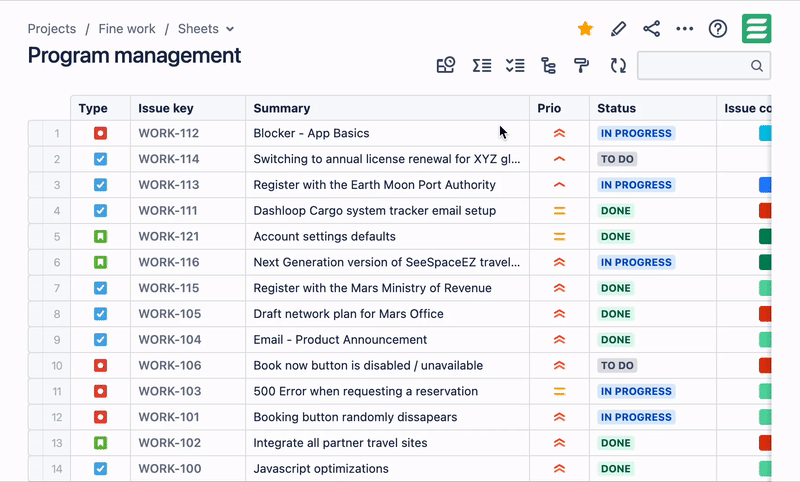Screen dimensions: 800x482
Task: Click the blue component swatch of WORK-113
Action: [x=765, y=185]
